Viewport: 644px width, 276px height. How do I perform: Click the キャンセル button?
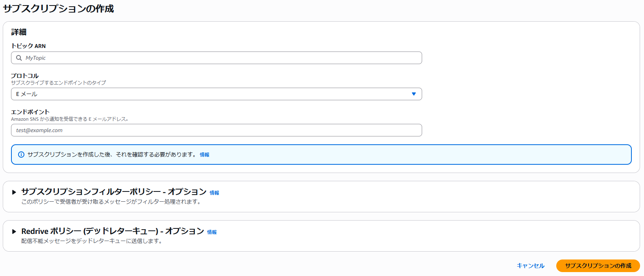click(x=530, y=266)
